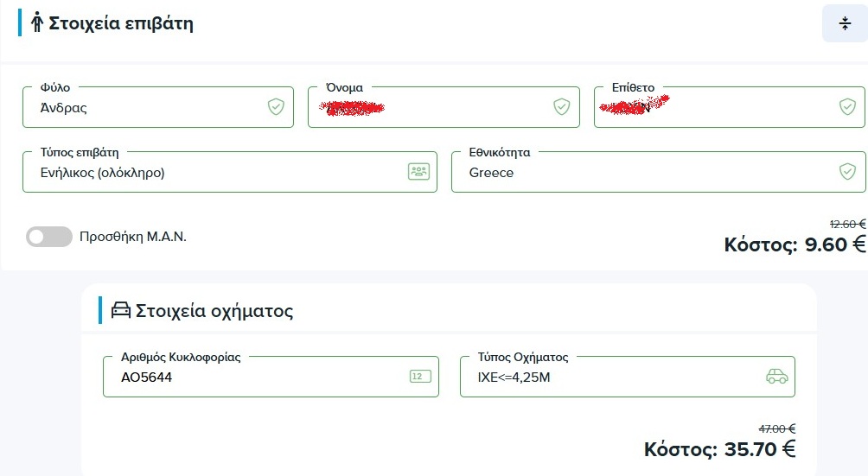Click the ID card icon in Τύπος επιβάτη
The image size is (868, 476).
[418, 172]
